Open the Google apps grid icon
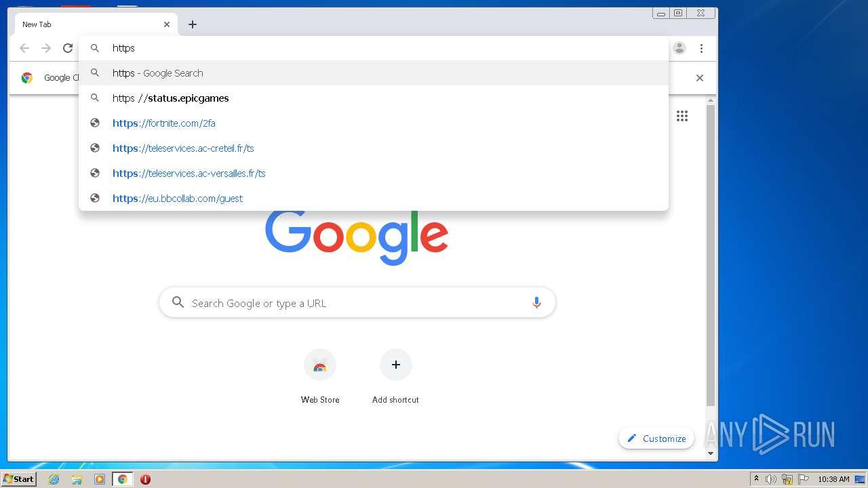The image size is (868, 488). click(682, 116)
